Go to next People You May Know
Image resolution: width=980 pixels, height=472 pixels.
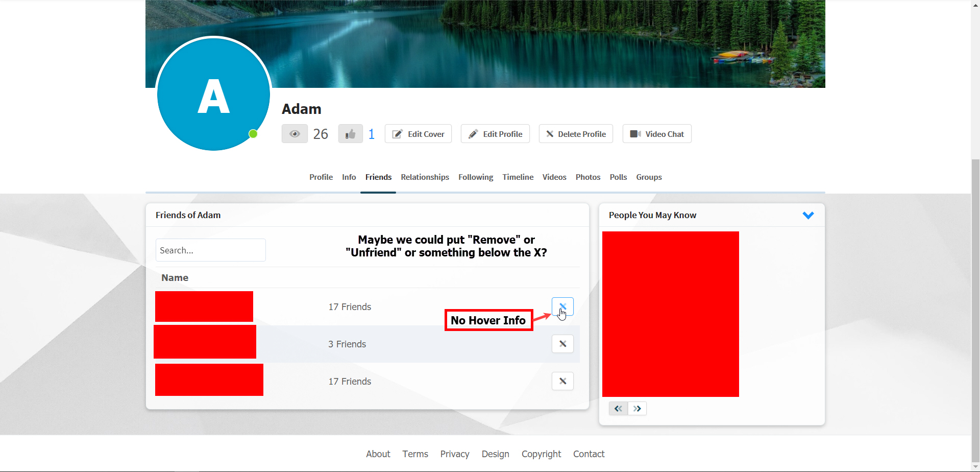click(x=637, y=409)
